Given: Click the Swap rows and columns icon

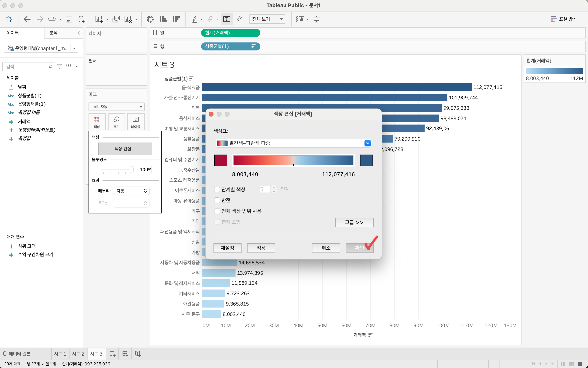Looking at the screenshot, I should 150,19.
